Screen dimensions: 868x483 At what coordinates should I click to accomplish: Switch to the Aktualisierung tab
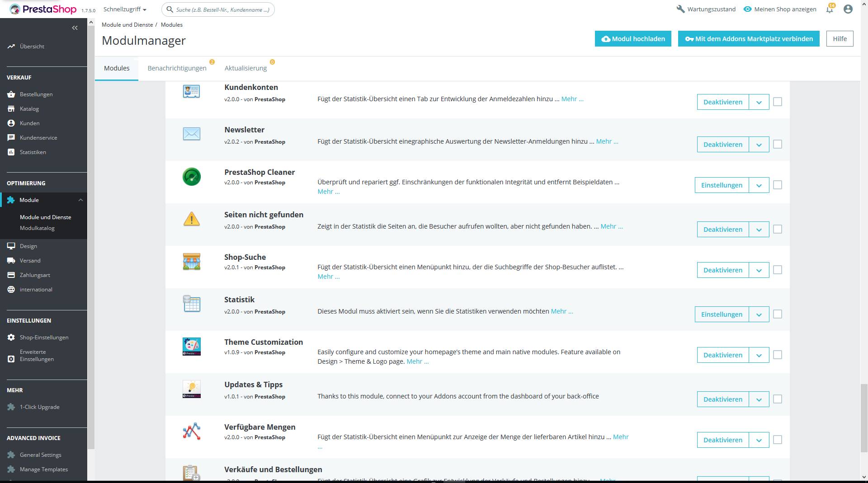pos(245,68)
